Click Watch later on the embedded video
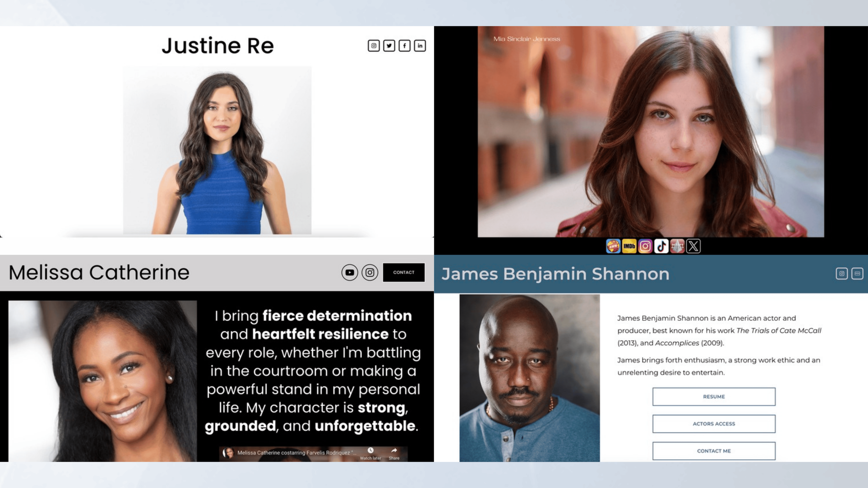The image size is (868, 488). pyautogui.click(x=370, y=453)
